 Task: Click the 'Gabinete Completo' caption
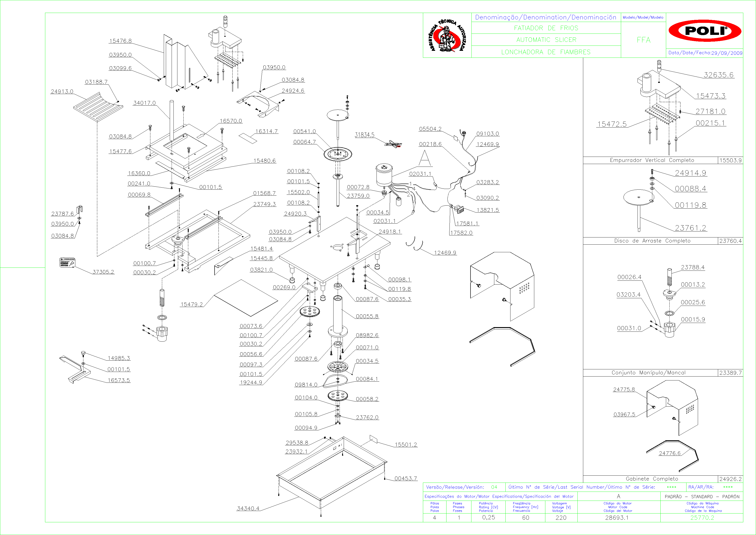coord(652,479)
